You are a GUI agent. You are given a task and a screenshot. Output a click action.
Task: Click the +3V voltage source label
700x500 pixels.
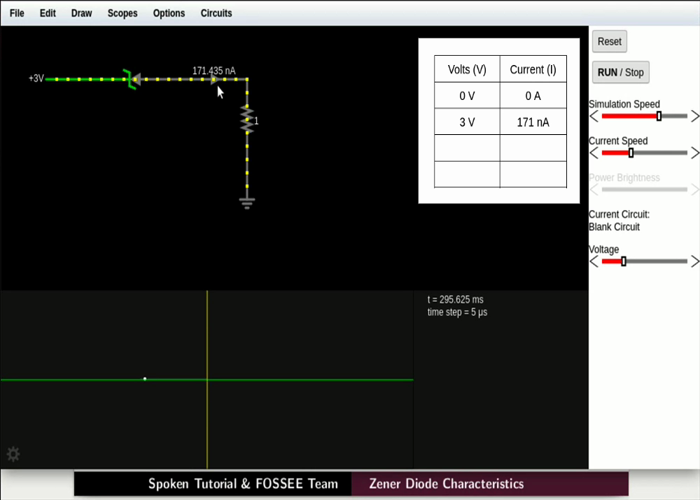36,78
